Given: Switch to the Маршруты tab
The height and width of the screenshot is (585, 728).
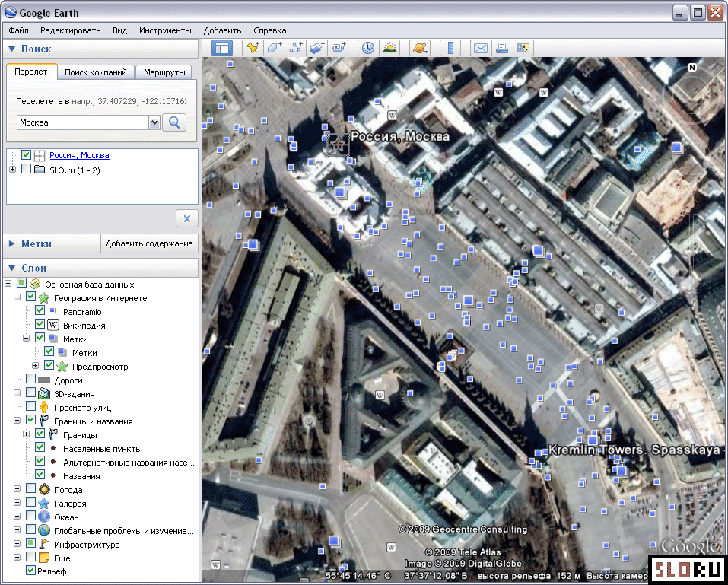Looking at the screenshot, I should 164,72.
